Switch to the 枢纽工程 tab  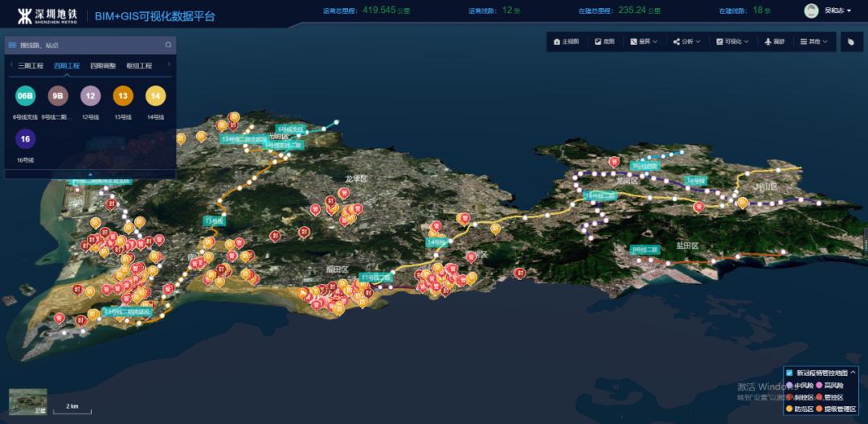[x=138, y=66]
